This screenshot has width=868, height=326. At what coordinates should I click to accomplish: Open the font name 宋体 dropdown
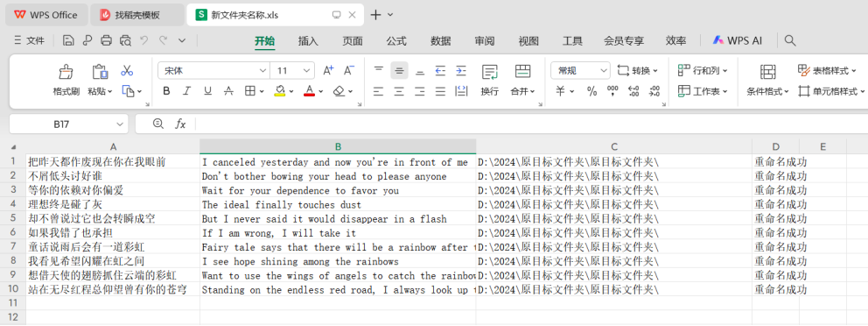pos(262,71)
